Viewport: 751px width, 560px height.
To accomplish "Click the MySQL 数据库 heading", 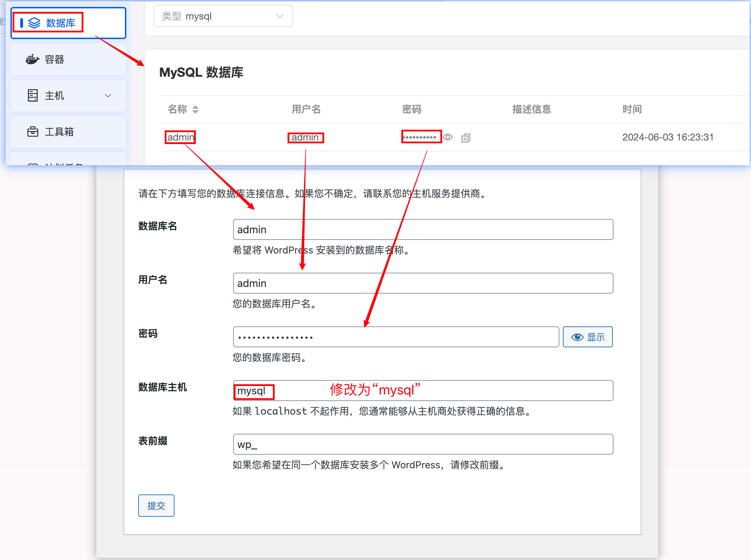I will point(201,72).
